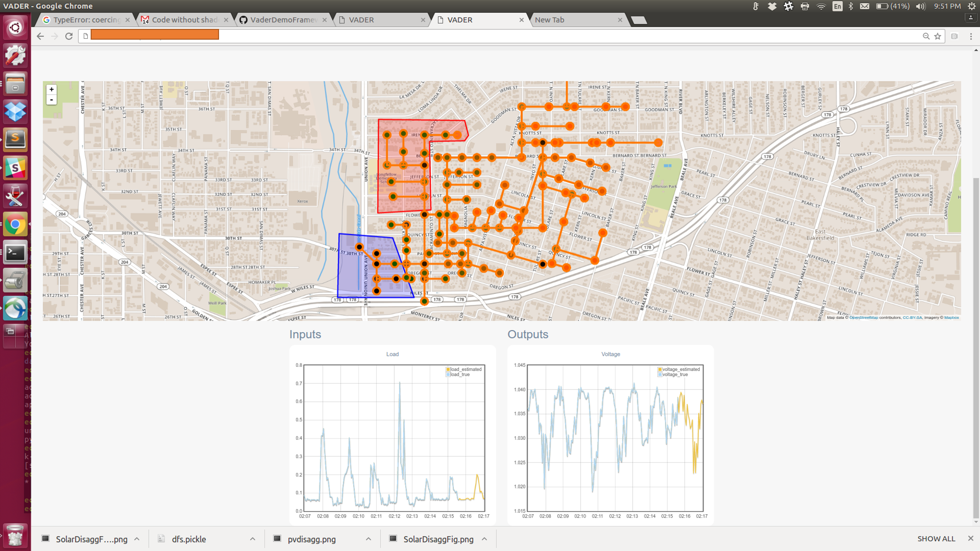
Task: Click the browser zoom magnifier icon
Action: [x=926, y=36]
